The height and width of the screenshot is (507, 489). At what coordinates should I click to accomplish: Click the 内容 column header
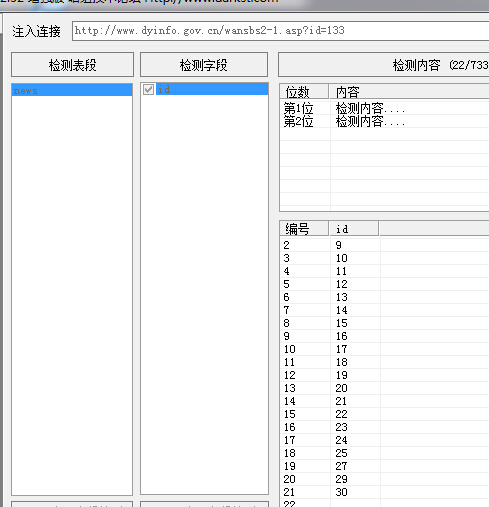click(x=409, y=92)
